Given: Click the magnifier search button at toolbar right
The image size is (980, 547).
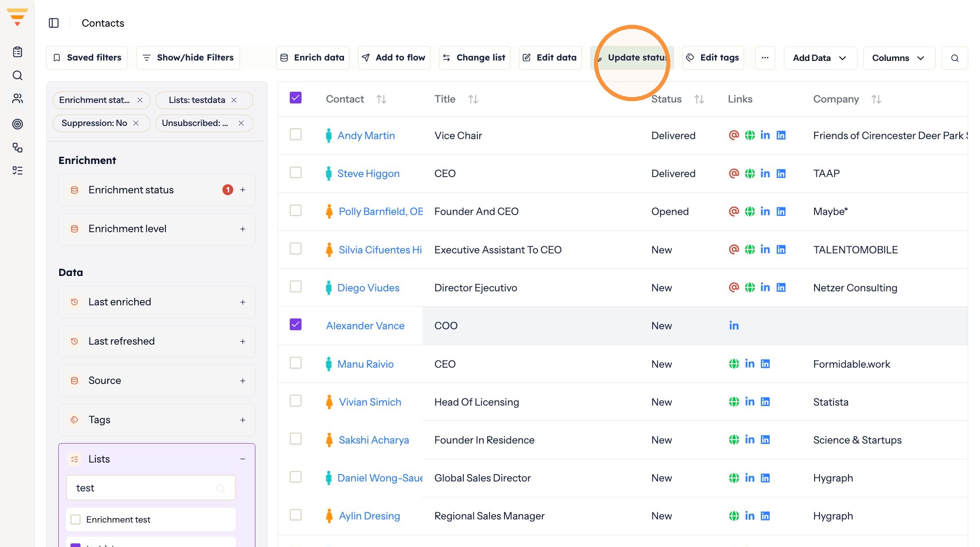Looking at the screenshot, I should pyautogui.click(x=955, y=58).
